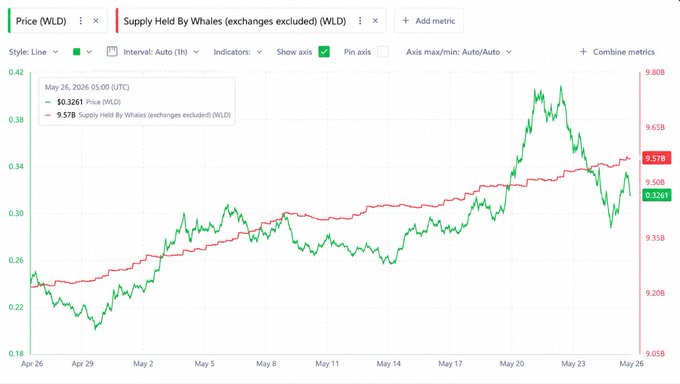Click the May 14 date axis label
680x384 pixels.
389,364
